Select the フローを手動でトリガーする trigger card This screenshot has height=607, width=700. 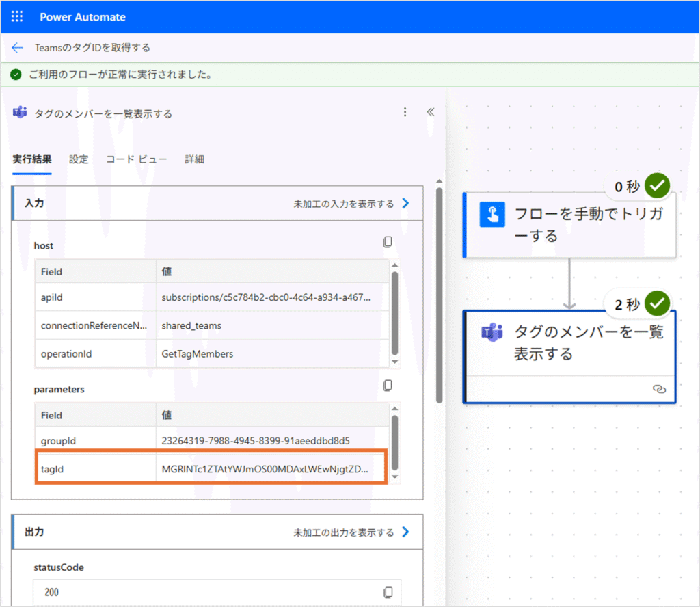click(569, 225)
